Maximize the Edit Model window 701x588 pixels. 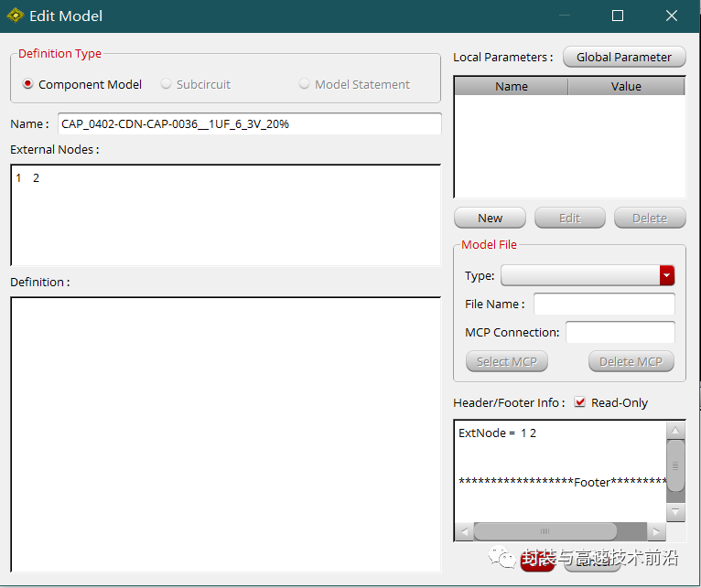click(x=618, y=16)
